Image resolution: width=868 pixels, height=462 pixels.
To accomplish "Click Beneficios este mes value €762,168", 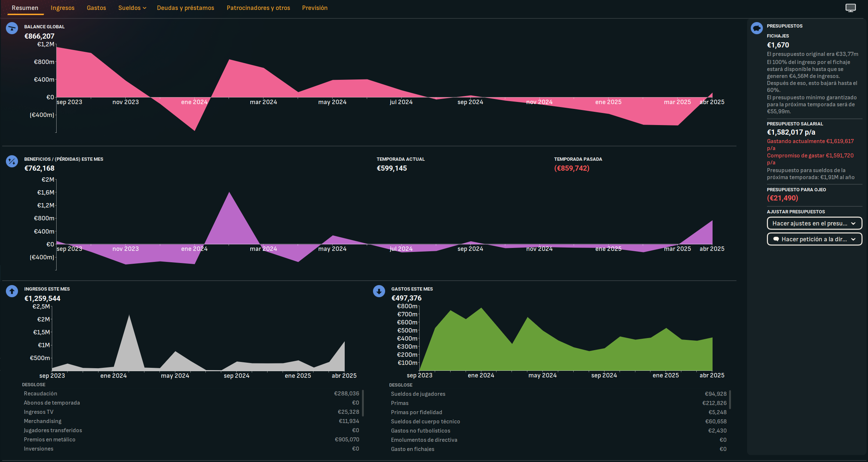I will point(39,168).
